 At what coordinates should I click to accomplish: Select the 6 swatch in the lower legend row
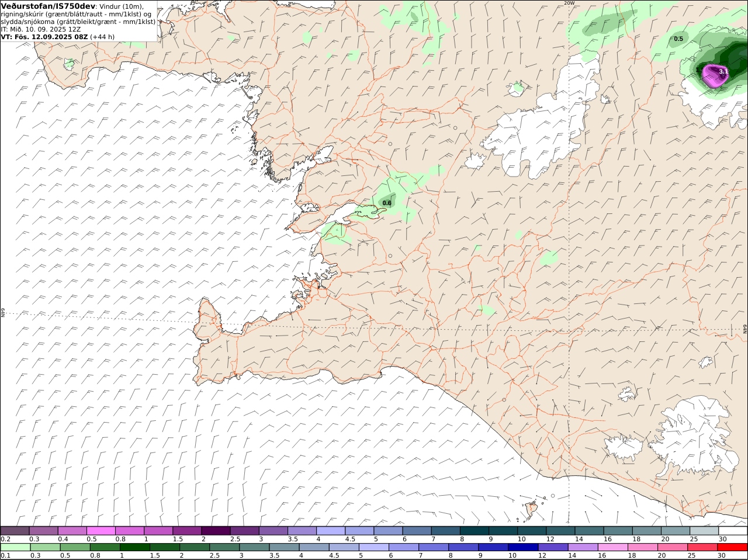click(x=403, y=547)
